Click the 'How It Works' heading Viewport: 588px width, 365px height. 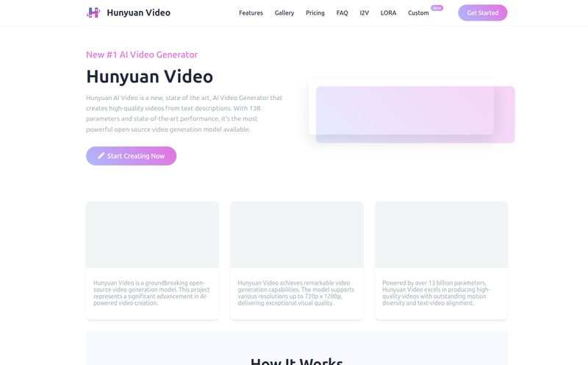(297, 361)
